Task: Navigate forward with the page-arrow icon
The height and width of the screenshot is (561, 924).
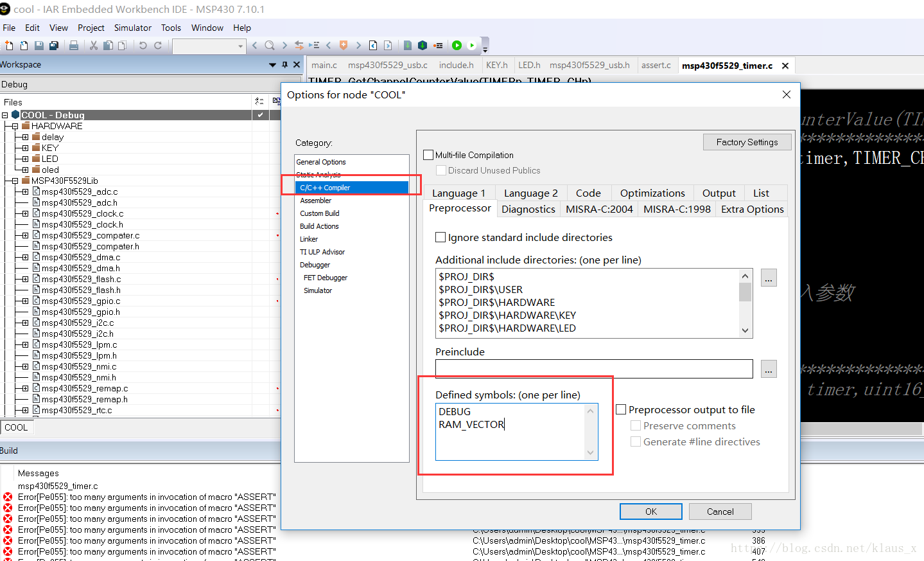Action: (x=388, y=46)
